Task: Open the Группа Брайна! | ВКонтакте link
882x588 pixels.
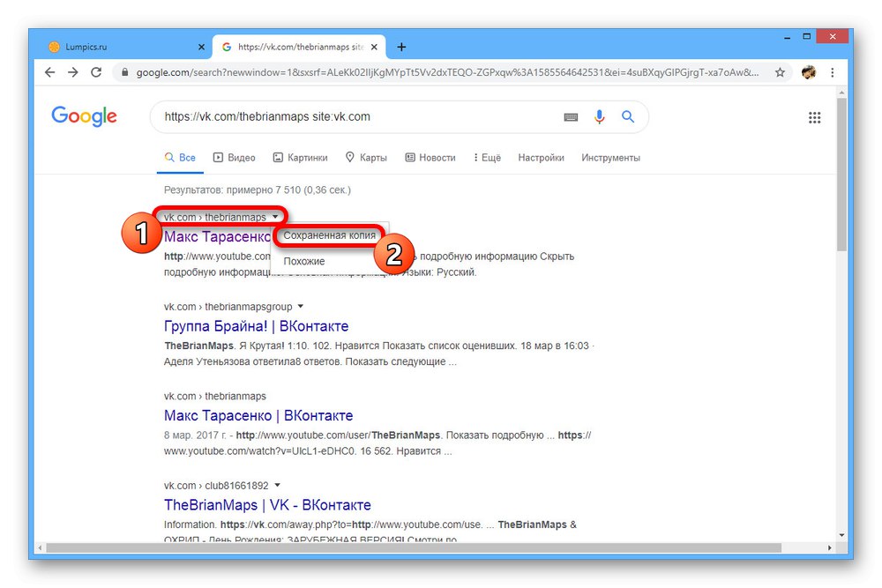Action: 257,326
